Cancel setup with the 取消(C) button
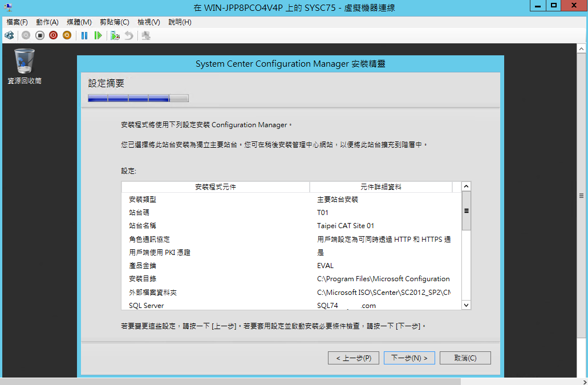 [x=465, y=358]
